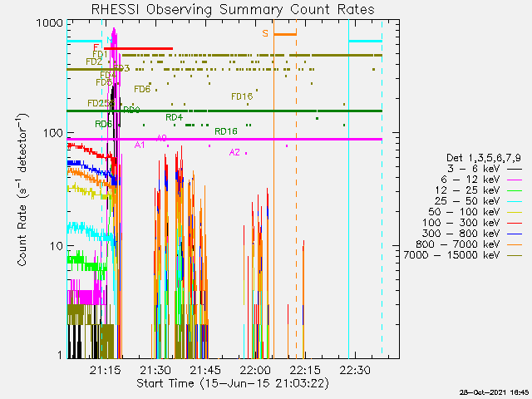532x399 pixels.
Task: Click the orange line swatch for 800 - 7000 keV
Action: 515,244
